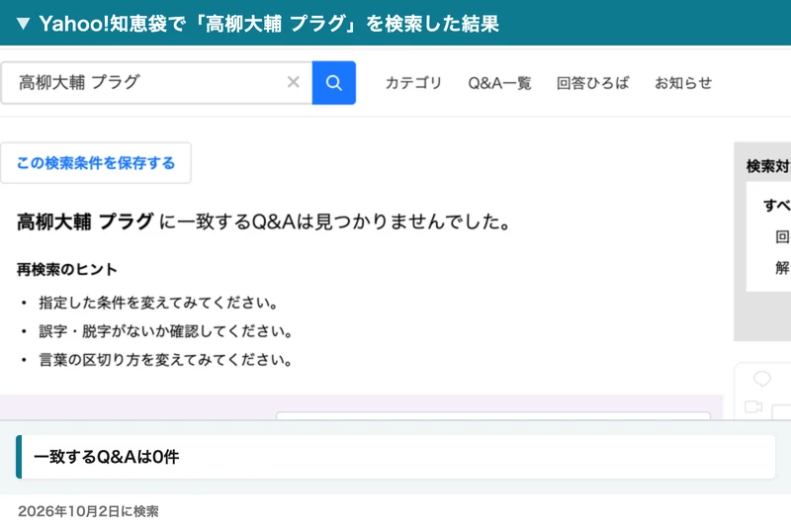Open the 回答ひろば menu item
The width and height of the screenshot is (791, 532).
[x=592, y=83]
